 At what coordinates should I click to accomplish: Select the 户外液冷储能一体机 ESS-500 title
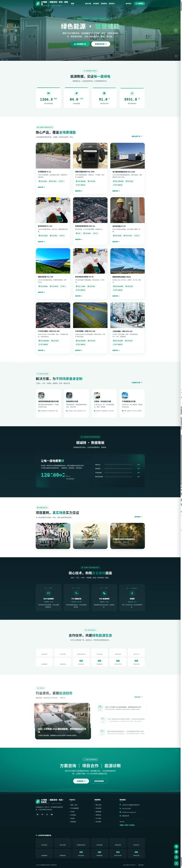tap(49, 331)
